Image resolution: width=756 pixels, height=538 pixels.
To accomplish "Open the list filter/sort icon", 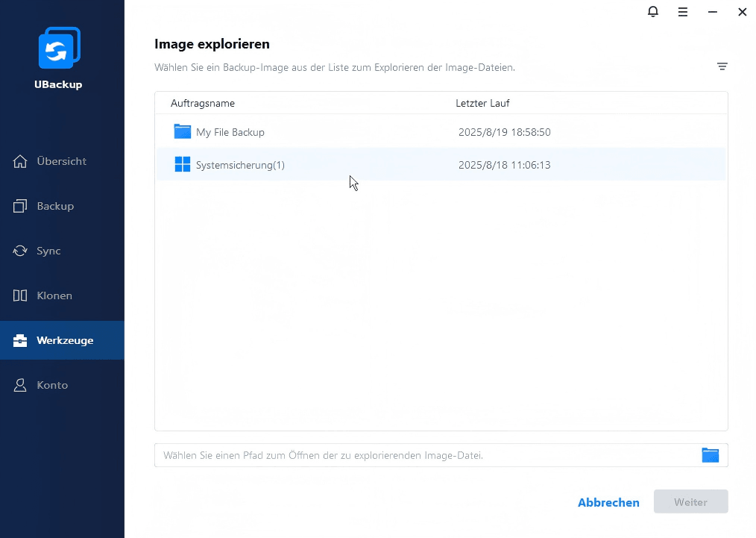I will point(722,66).
